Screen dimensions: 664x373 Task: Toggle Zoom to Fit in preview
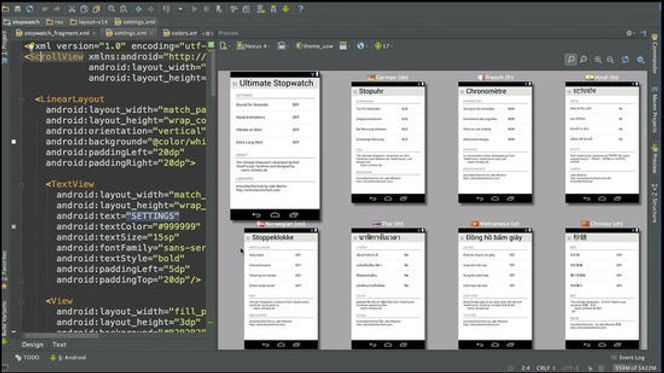[570, 60]
